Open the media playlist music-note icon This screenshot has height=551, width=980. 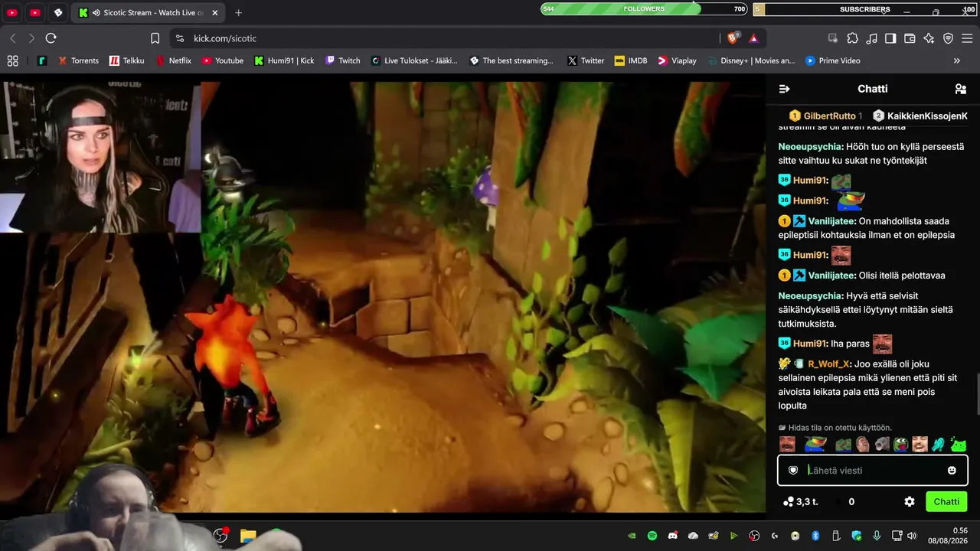click(x=871, y=38)
